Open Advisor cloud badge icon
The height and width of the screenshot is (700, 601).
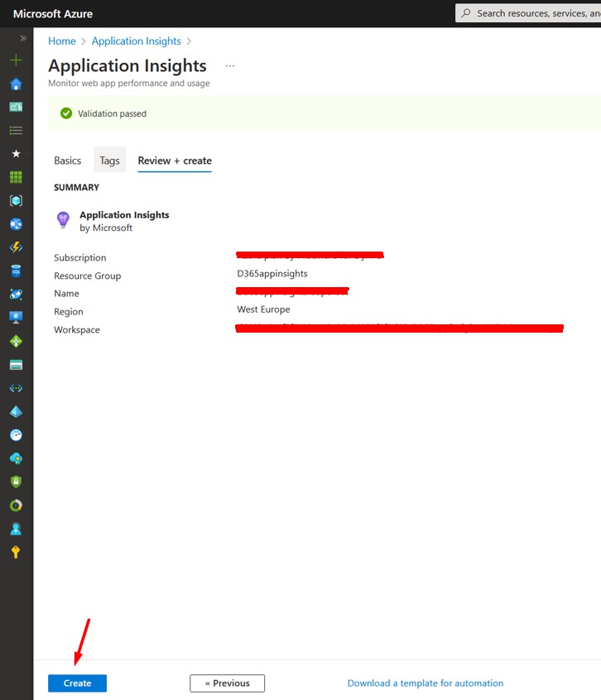coord(16,458)
